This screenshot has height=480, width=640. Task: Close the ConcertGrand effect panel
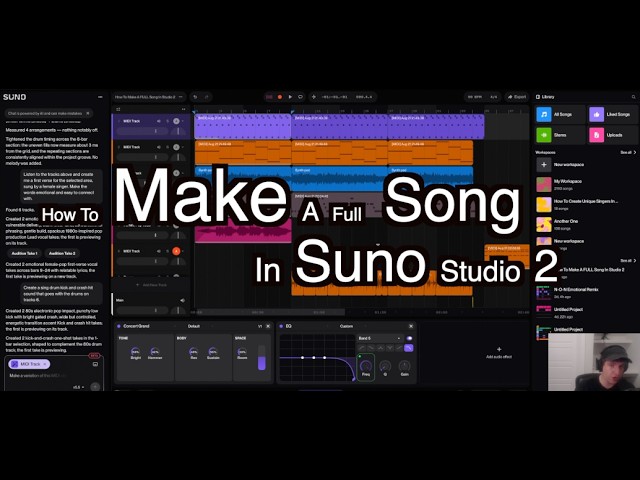point(268,326)
